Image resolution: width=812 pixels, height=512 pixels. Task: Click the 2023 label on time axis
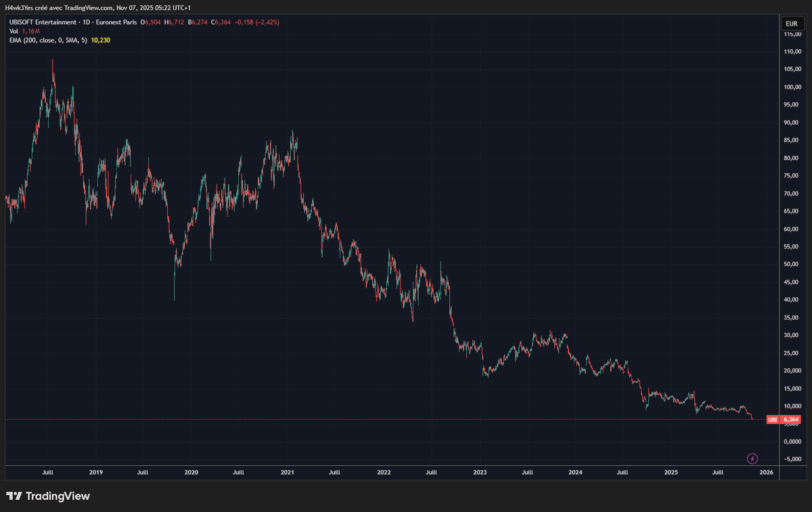(480, 472)
